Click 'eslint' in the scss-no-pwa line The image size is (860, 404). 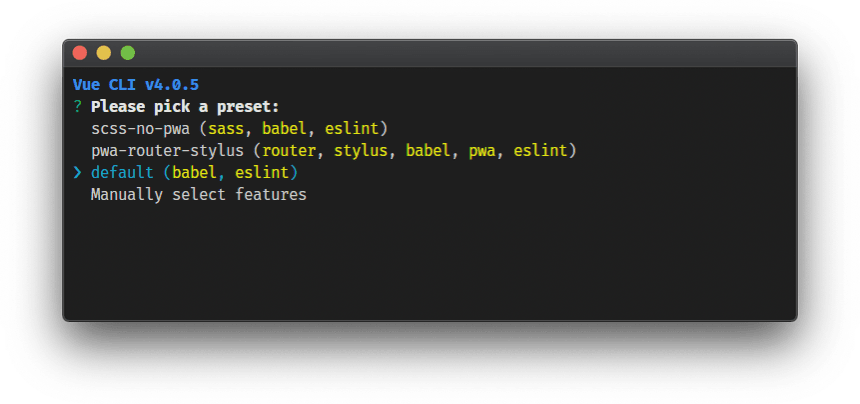click(352, 129)
